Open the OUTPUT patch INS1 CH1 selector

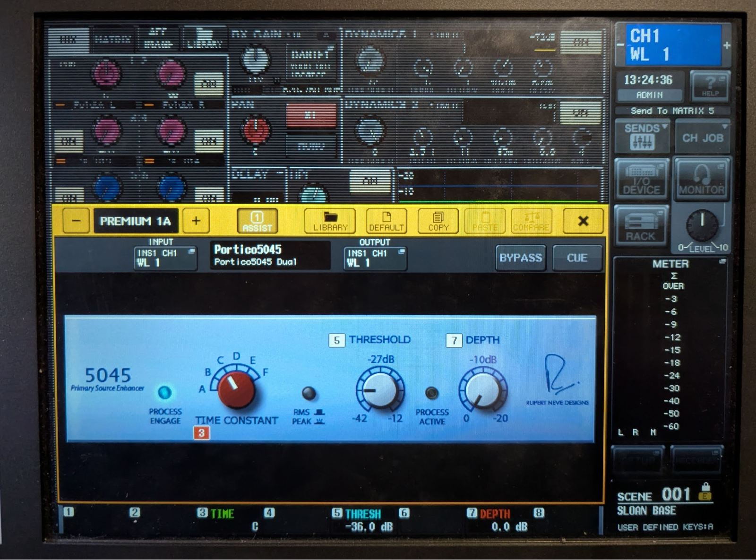(x=375, y=258)
